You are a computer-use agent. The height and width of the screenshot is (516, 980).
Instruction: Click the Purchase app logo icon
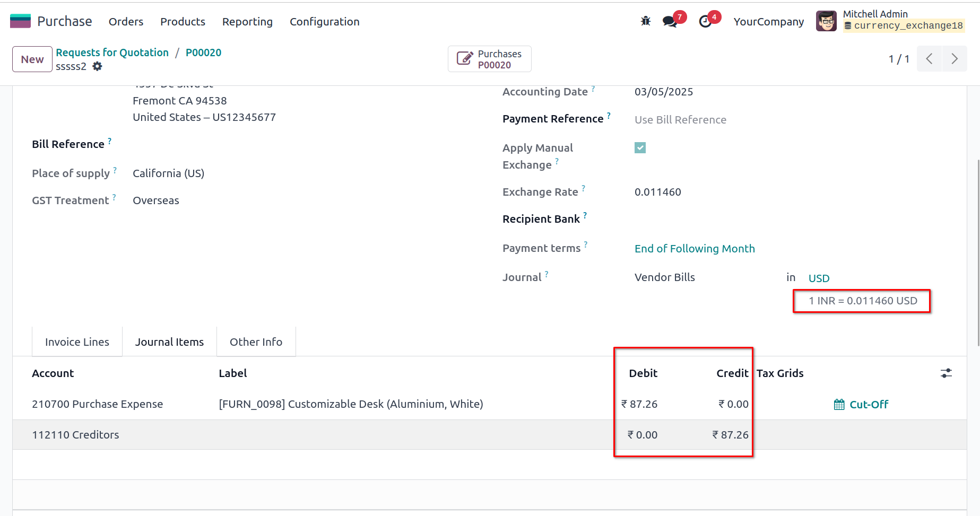tap(21, 21)
